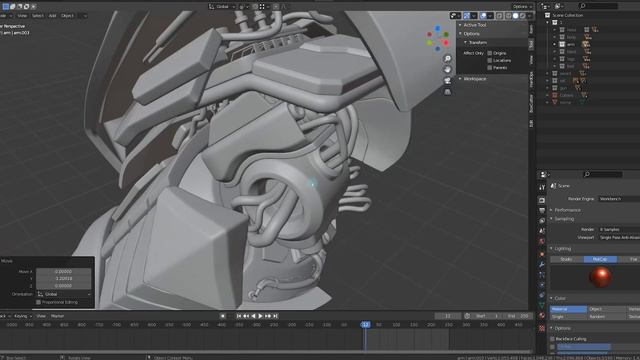640x360 pixels.
Task: Click the Move Y value field
Action: click(x=64, y=278)
